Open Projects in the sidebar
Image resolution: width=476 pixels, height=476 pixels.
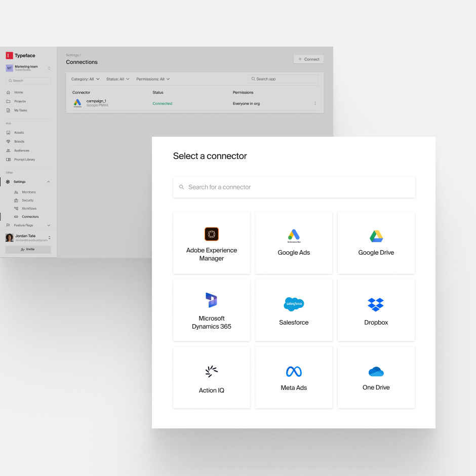click(x=20, y=101)
